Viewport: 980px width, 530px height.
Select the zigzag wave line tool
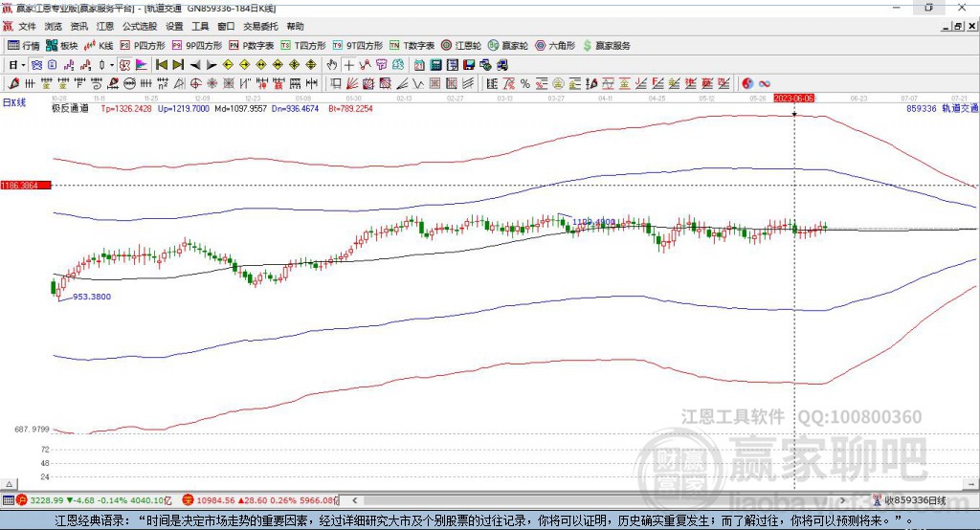418,84
